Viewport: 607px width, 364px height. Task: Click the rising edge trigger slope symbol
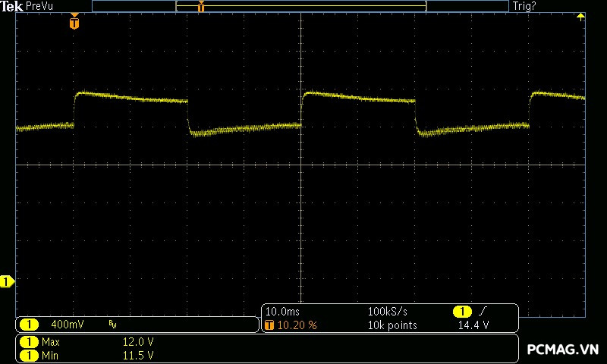pos(483,312)
